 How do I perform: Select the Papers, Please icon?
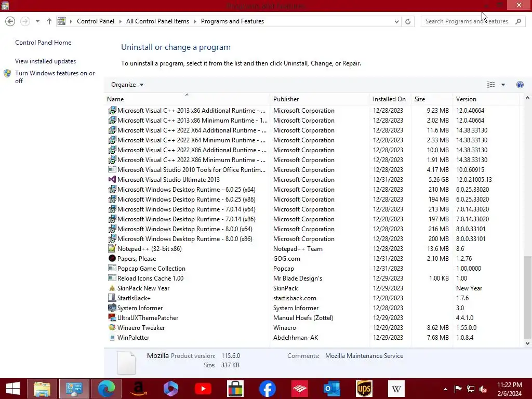[112, 259]
